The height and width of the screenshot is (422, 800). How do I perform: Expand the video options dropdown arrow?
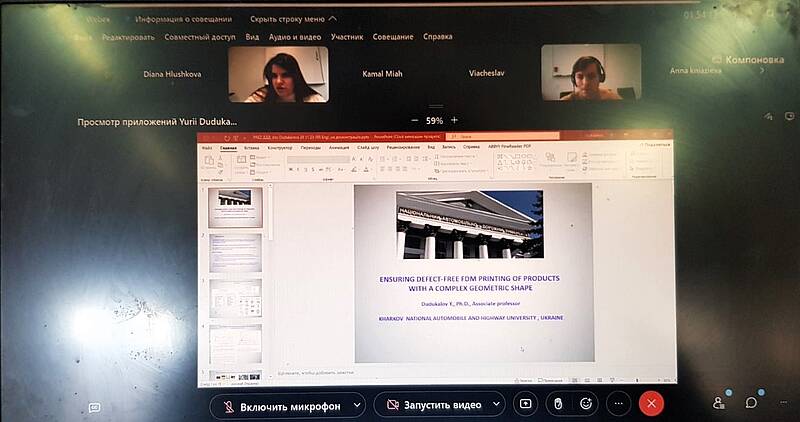(496, 404)
